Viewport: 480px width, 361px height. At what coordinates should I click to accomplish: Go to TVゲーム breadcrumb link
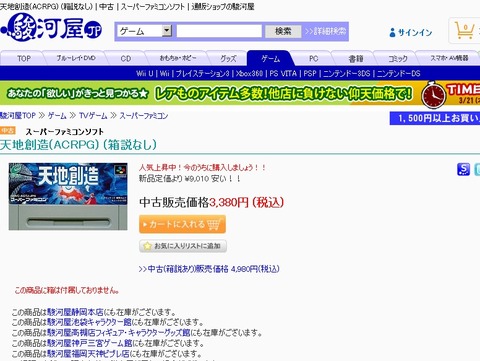[93, 116]
